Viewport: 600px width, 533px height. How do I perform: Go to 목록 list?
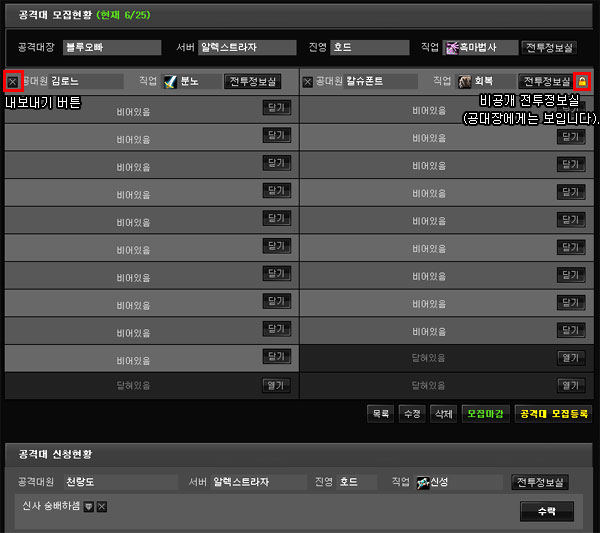tap(380, 412)
